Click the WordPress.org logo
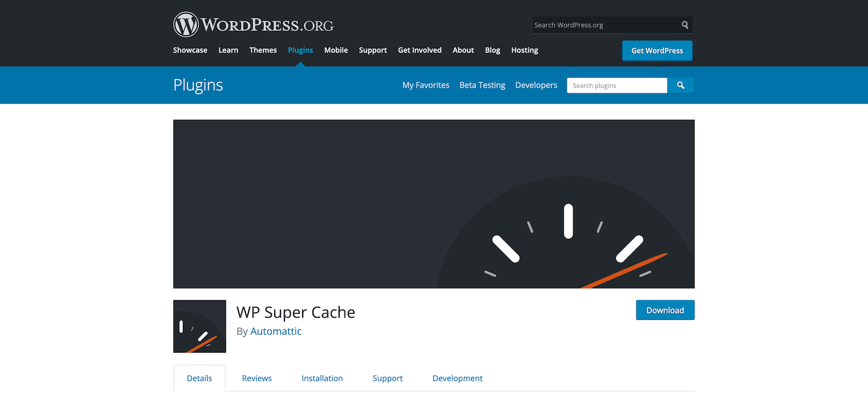This screenshot has width=868, height=405. 253,24
